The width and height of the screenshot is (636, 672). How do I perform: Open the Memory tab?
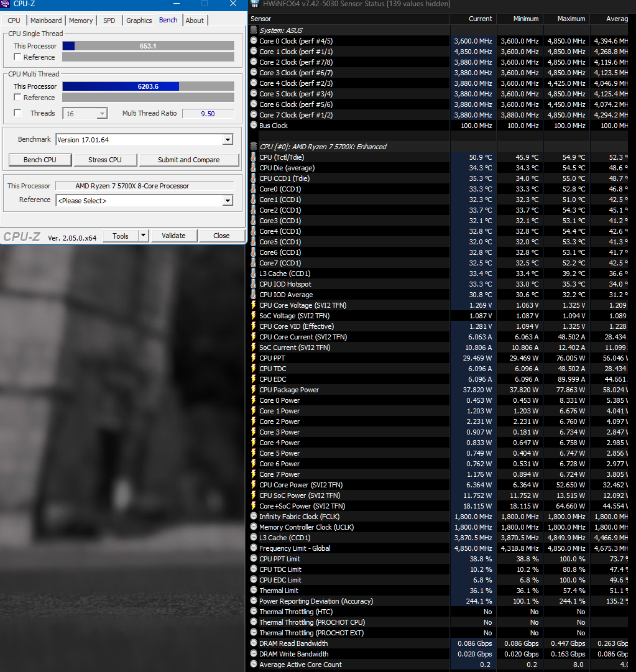point(81,20)
